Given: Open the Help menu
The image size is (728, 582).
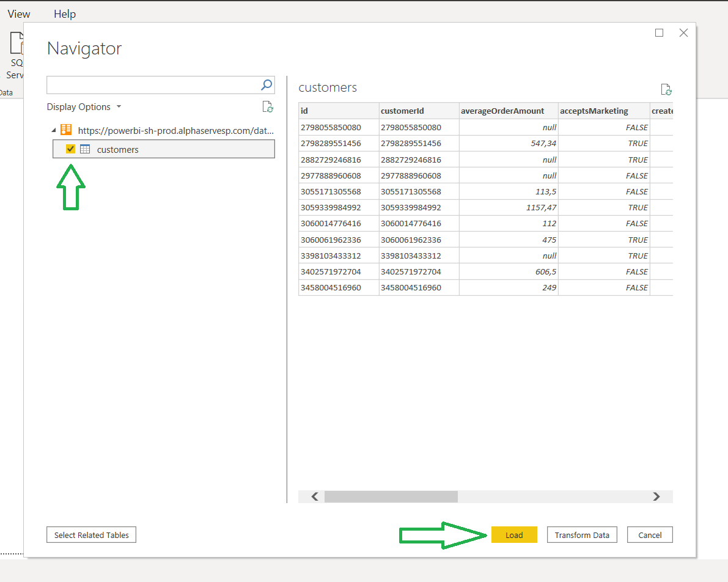Looking at the screenshot, I should click(65, 13).
